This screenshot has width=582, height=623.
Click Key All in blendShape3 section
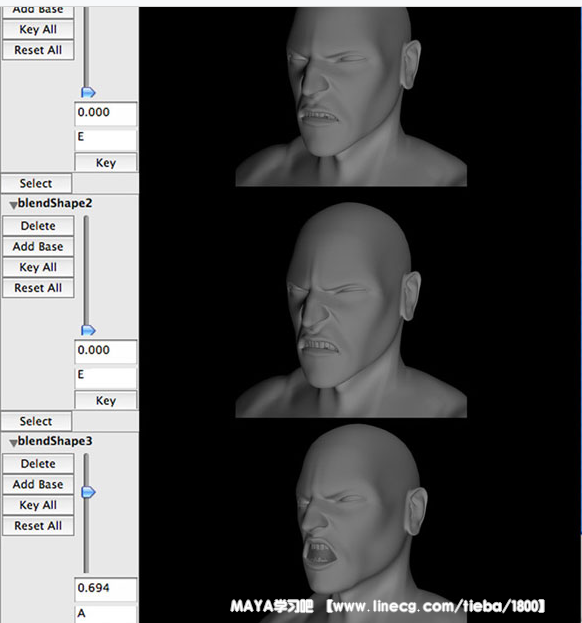tap(38, 505)
